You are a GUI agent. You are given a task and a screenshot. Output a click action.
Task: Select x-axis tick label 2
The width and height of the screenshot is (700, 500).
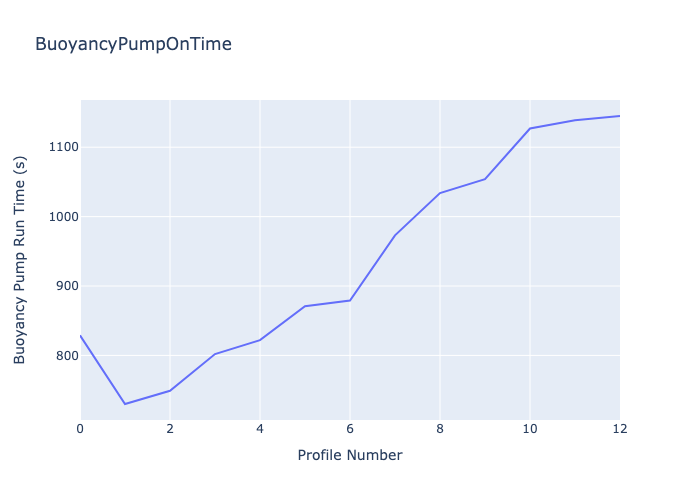pos(170,428)
